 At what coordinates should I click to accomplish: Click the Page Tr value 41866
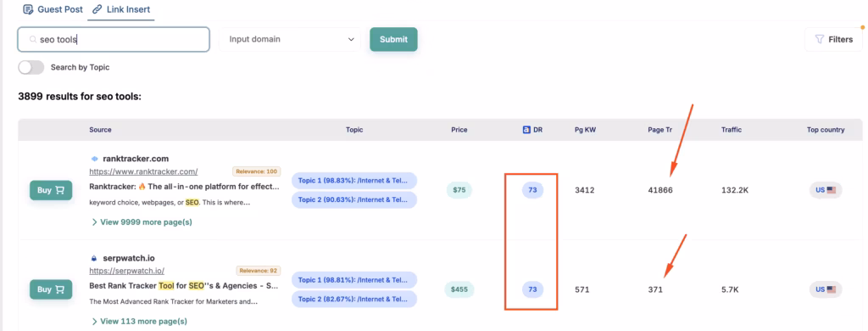(660, 190)
